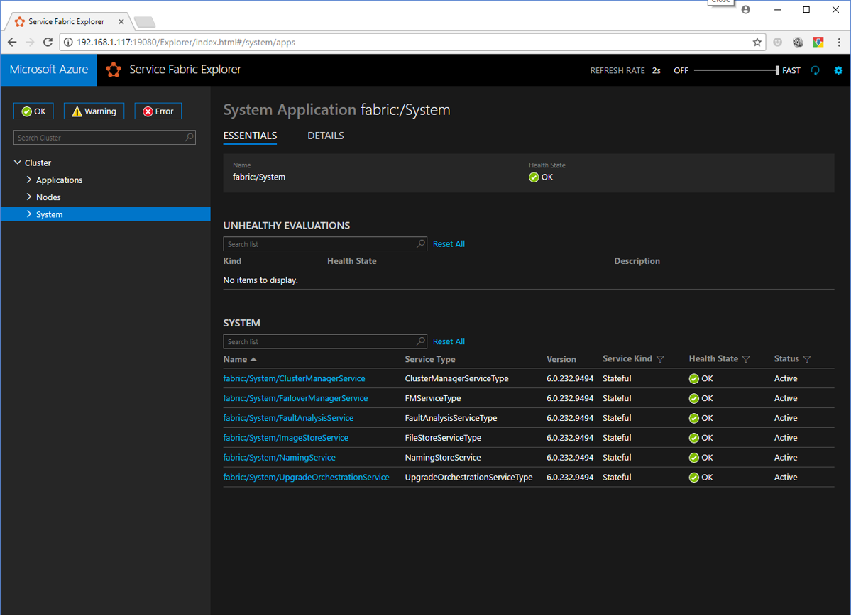Open fabric:/System/ClusterManagerService link

[294, 378]
